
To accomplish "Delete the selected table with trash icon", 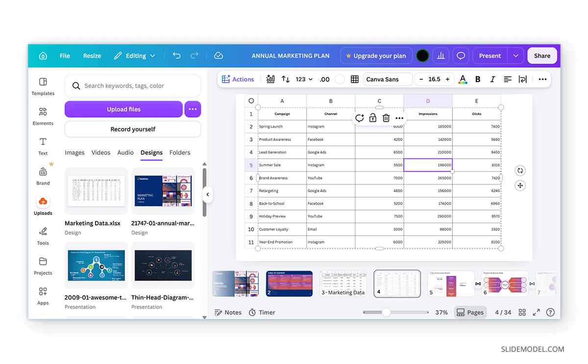I will click(386, 118).
